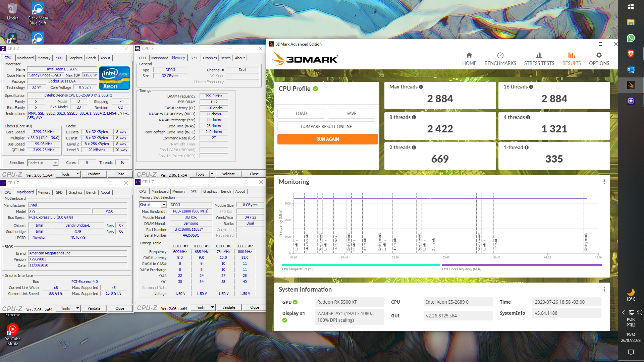Open File Explorer from the taskbar
The width and height of the screenshot is (644, 362).
[x=631, y=22]
